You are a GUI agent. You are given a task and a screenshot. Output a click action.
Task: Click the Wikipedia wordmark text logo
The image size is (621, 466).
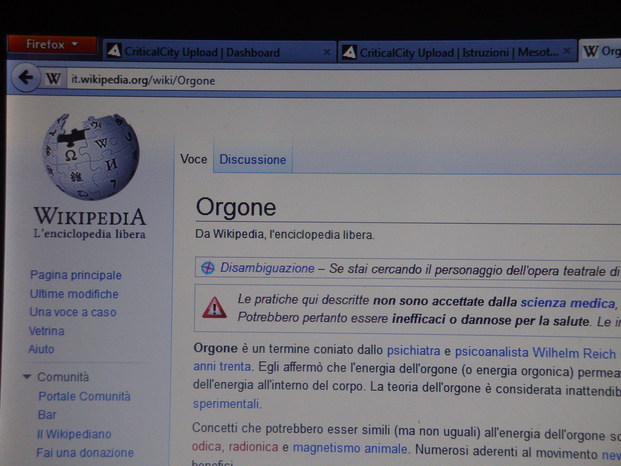click(90, 217)
